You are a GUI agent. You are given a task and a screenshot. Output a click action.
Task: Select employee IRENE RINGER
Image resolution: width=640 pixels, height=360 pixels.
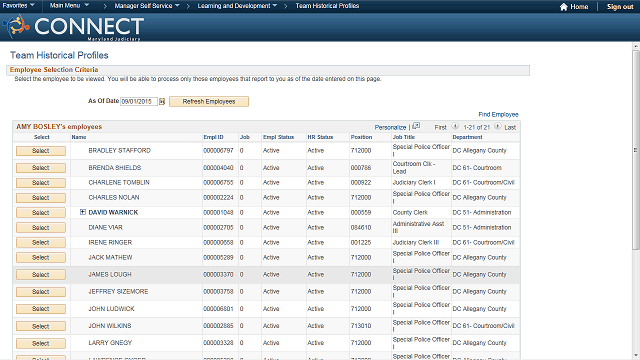tap(41, 243)
